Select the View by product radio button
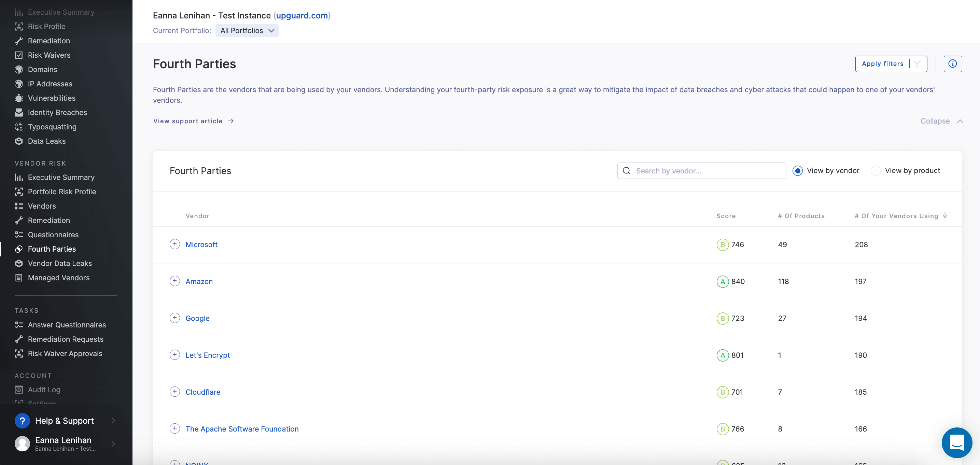Viewport: 980px width, 465px height. click(x=876, y=171)
